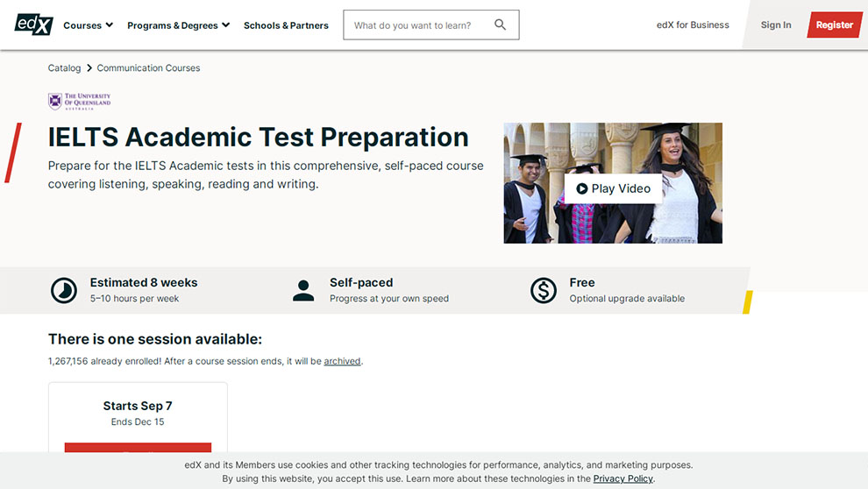Click the red Register button
This screenshot has width=868, height=489.
834,25
